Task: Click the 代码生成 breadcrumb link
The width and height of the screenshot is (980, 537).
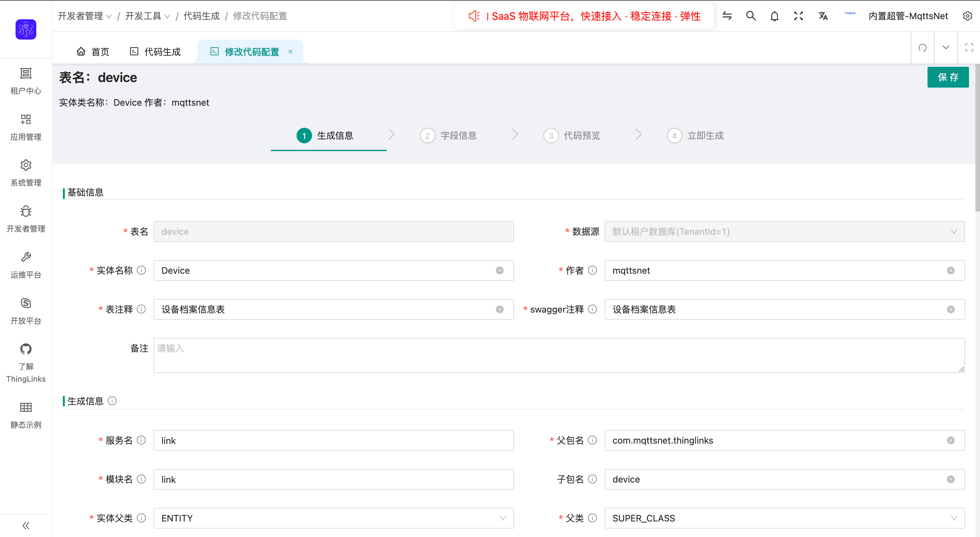Action: [202, 16]
